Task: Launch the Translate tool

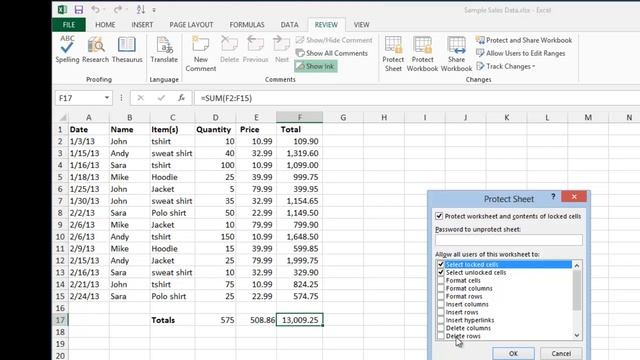Action: (164, 49)
